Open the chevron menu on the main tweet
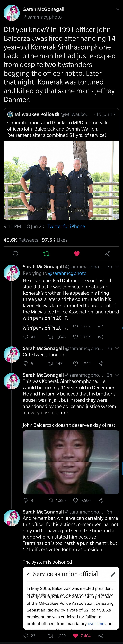 point(118,9)
